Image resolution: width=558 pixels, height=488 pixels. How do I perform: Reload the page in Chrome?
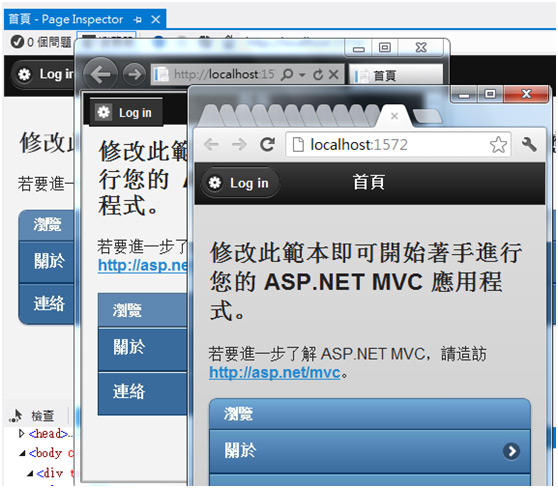267,144
